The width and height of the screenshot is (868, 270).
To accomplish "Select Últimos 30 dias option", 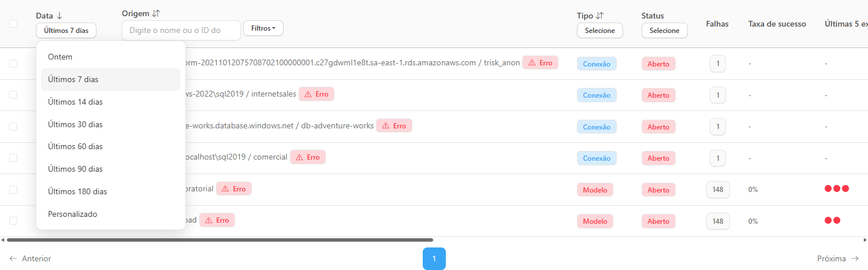I will (111, 124).
